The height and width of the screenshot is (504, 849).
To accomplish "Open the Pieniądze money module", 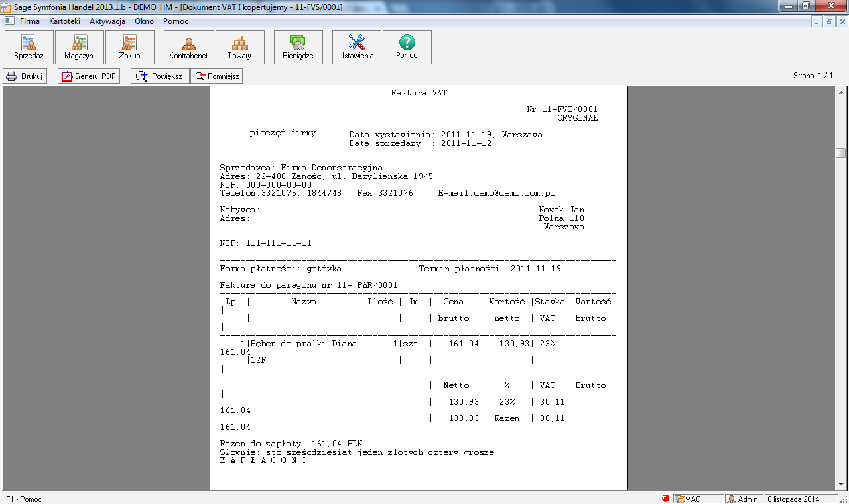I will [x=298, y=47].
